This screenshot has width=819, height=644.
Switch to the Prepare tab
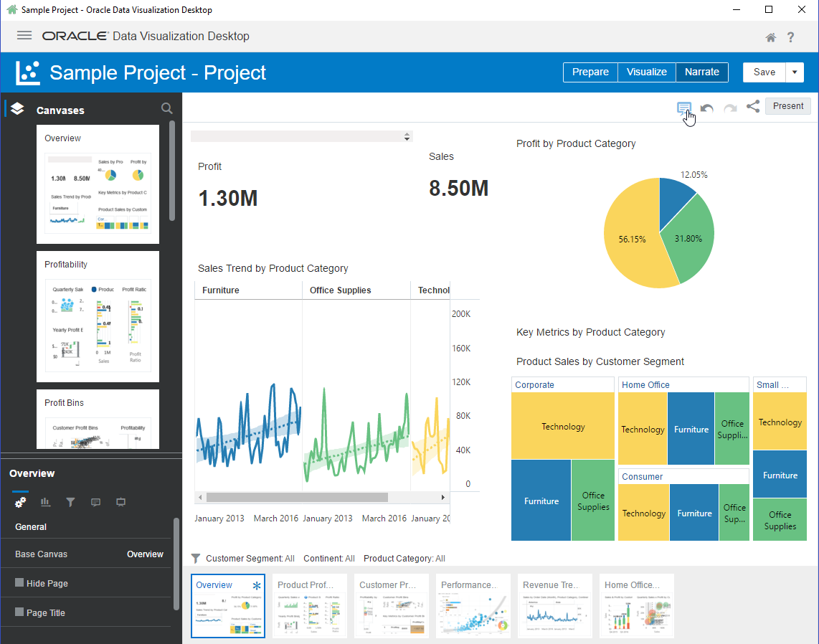[x=590, y=72]
